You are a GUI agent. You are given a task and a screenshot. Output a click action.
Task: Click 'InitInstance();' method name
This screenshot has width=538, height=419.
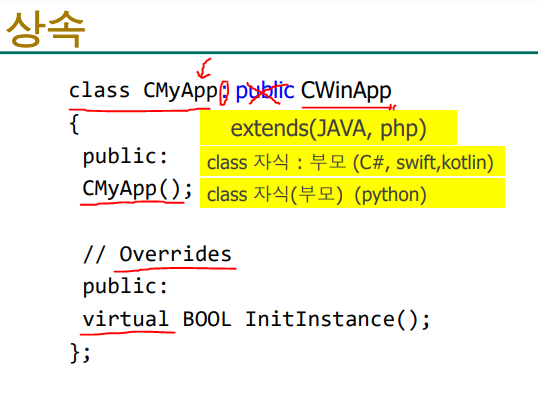tap(338, 319)
